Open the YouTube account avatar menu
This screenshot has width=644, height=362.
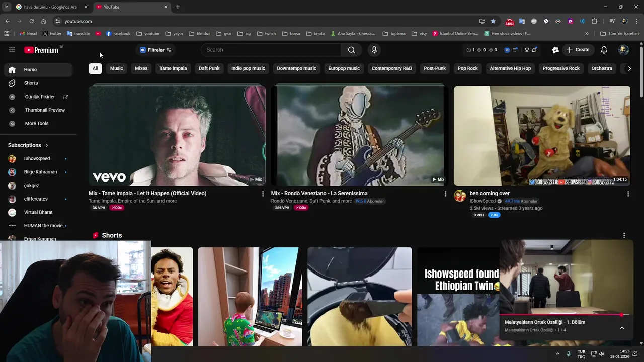coord(623,50)
